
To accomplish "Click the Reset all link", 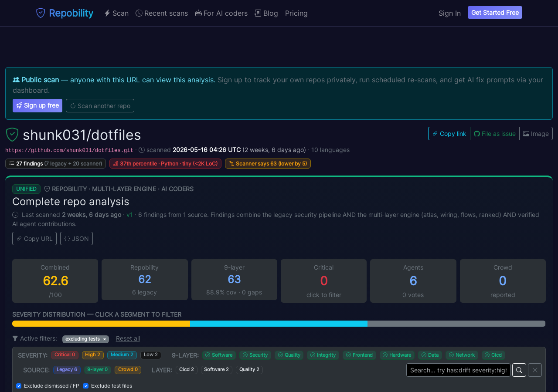I will point(128,338).
